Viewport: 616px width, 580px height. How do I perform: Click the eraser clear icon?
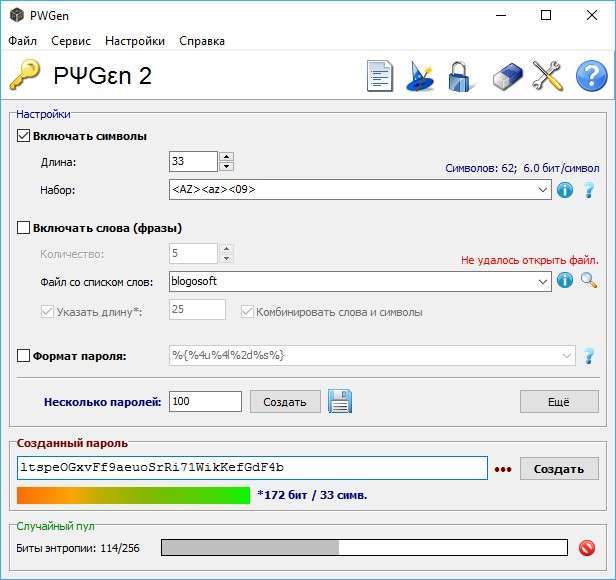pos(507,77)
